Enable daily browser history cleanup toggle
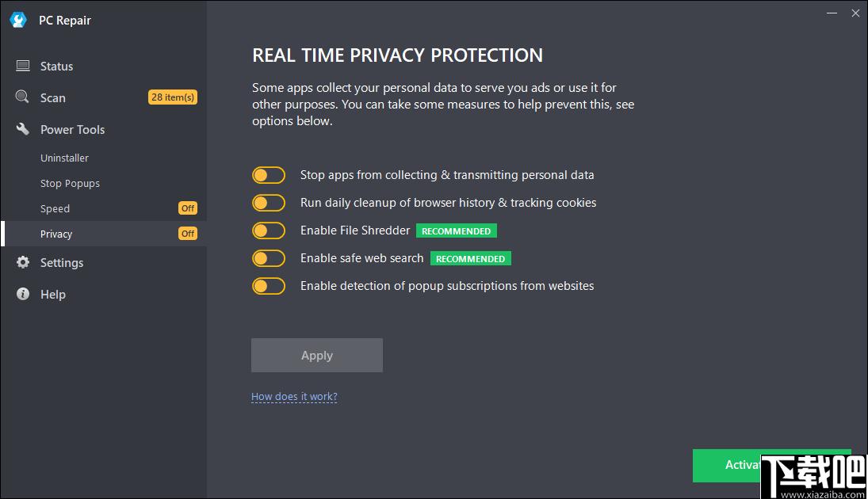The image size is (868, 499). coord(269,203)
